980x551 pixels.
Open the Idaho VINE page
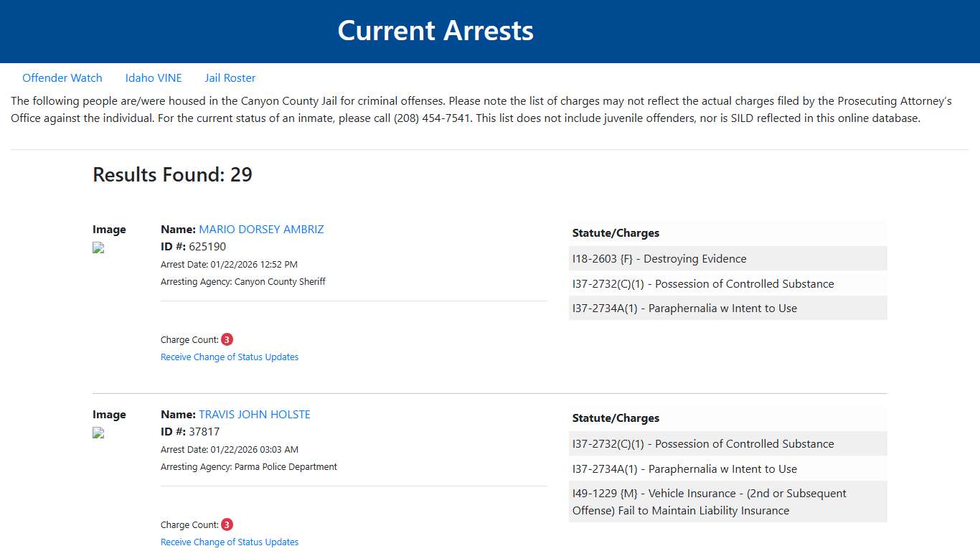[x=154, y=77]
